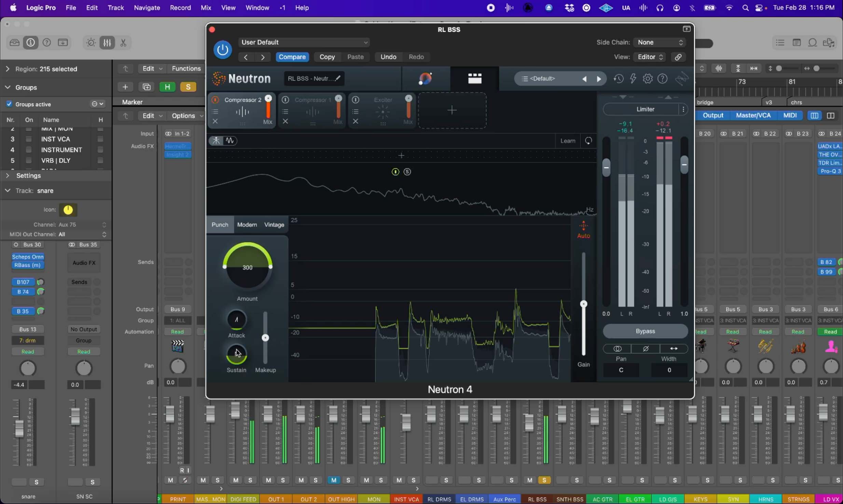Open Wi-Fi status in menu bar
Image resolution: width=843 pixels, height=504 pixels.
click(x=729, y=8)
